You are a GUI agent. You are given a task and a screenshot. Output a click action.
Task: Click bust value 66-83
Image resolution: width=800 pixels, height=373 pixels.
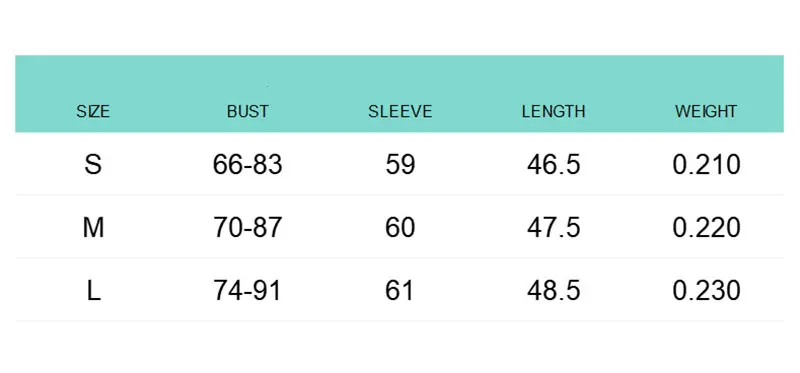pyautogui.click(x=247, y=164)
